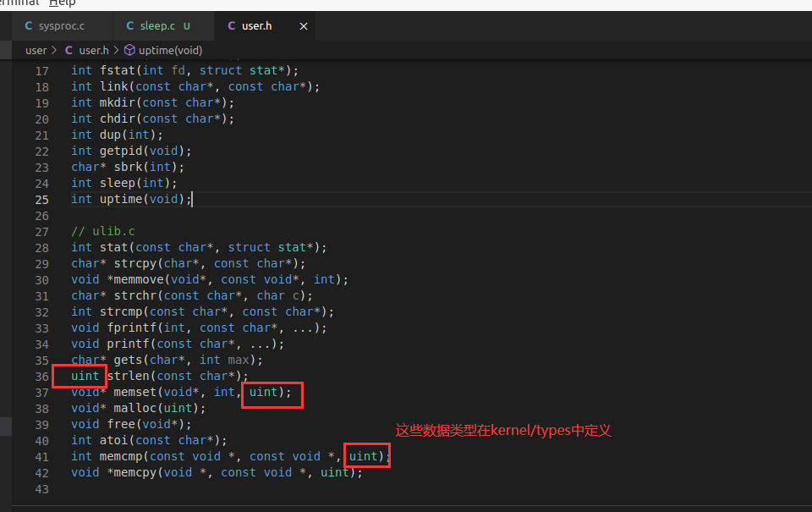
Task: Click the user folder breadcrumb
Action: [36, 50]
